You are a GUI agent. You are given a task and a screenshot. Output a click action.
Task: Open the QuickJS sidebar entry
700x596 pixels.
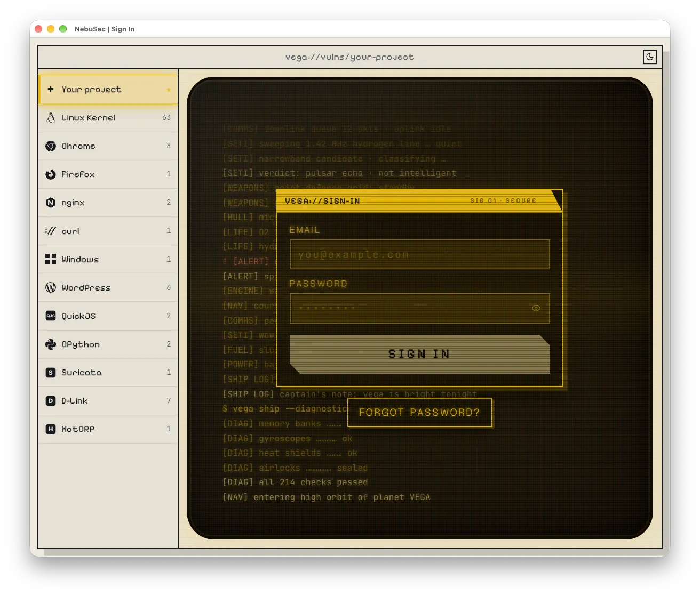pyautogui.click(x=108, y=316)
